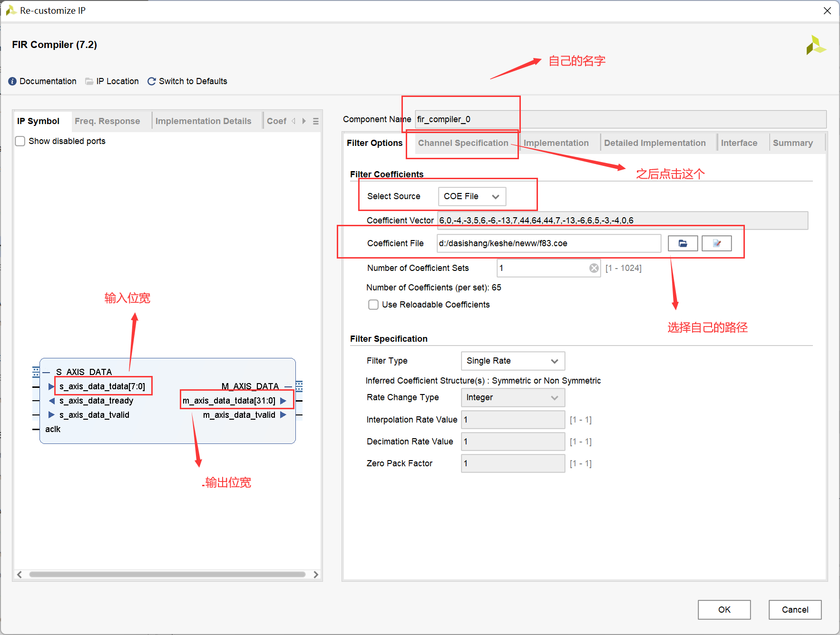Open the Filter Type Single Rate dropdown
This screenshot has width=840, height=635.
(513, 361)
